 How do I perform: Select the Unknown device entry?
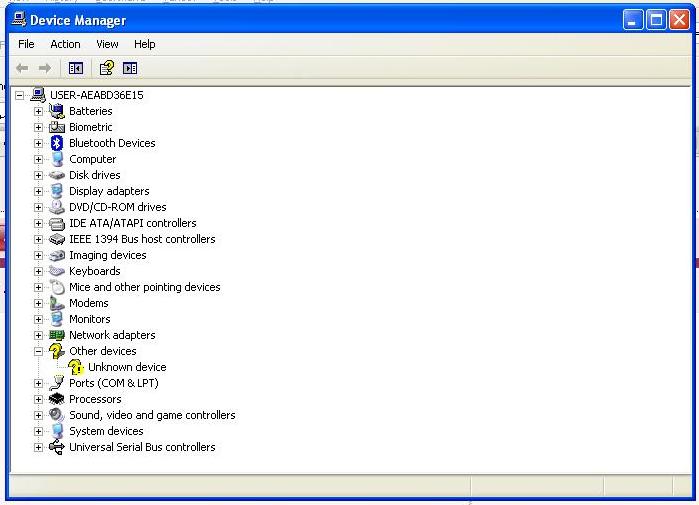coord(127,367)
